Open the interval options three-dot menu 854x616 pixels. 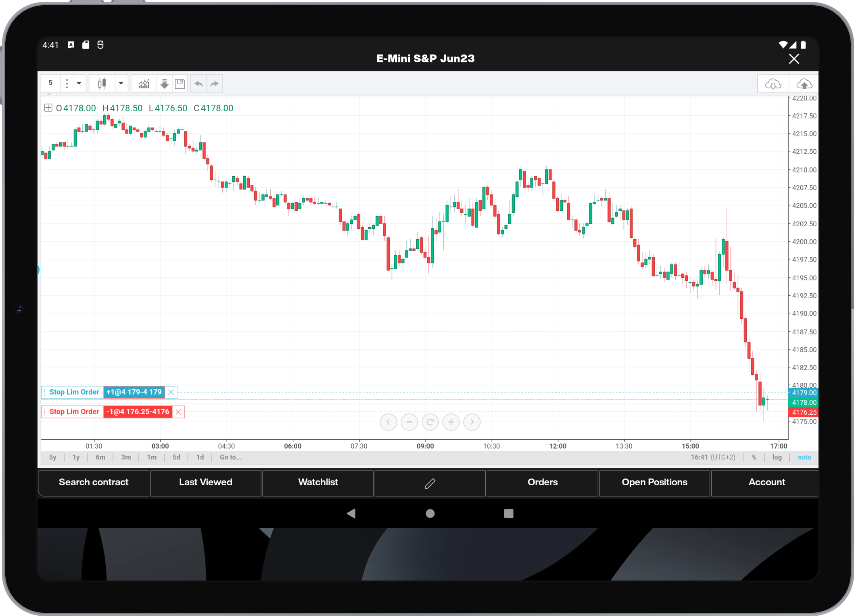tap(67, 83)
